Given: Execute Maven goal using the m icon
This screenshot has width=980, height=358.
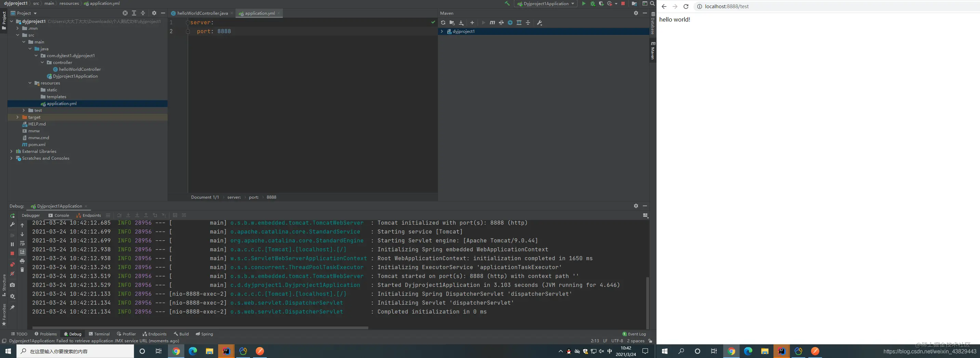Looking at the screenshot, I should click(492, 23).
